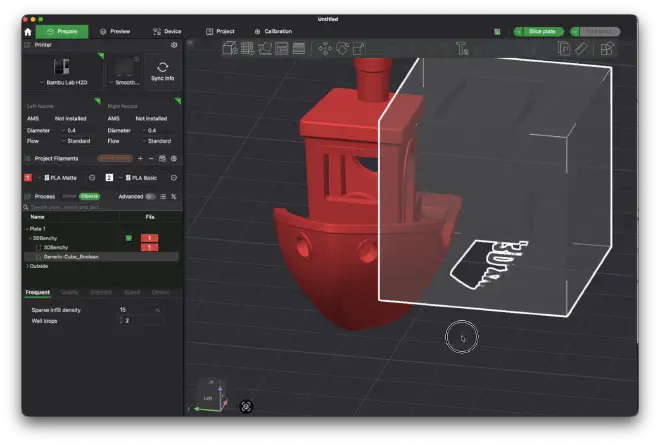Click the Auto orient icon
This screenshot has width=660, height=445.
pos(265,48)
